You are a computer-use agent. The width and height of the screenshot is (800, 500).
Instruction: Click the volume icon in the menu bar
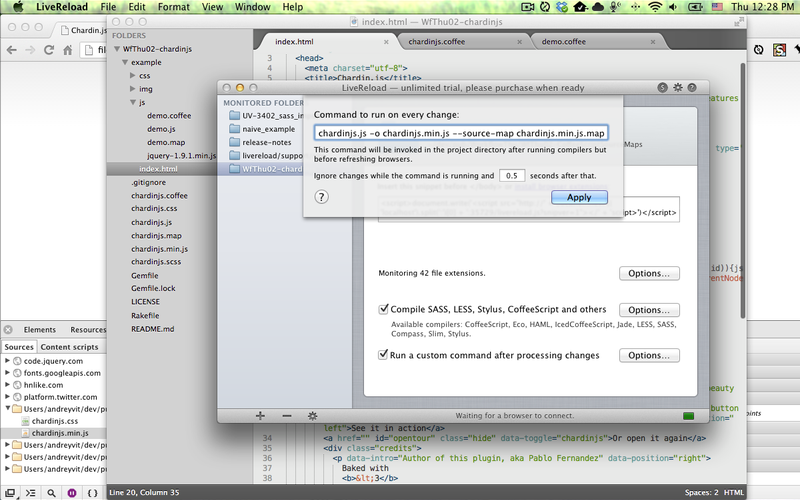673,7
